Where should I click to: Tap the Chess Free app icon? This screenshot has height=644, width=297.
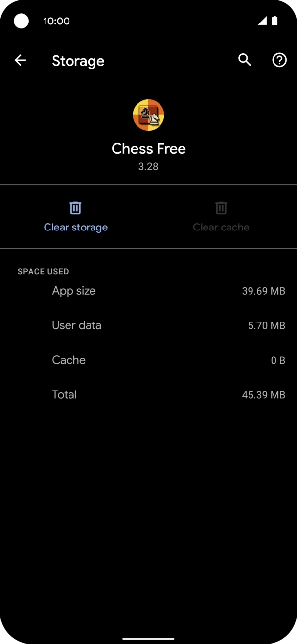coord(148,115)
